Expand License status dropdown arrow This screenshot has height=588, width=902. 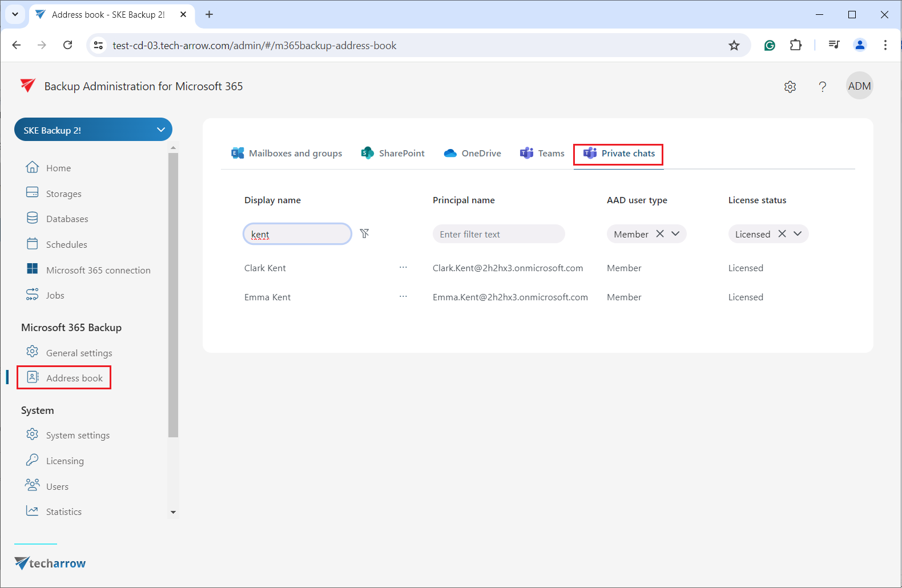point(798,234)
